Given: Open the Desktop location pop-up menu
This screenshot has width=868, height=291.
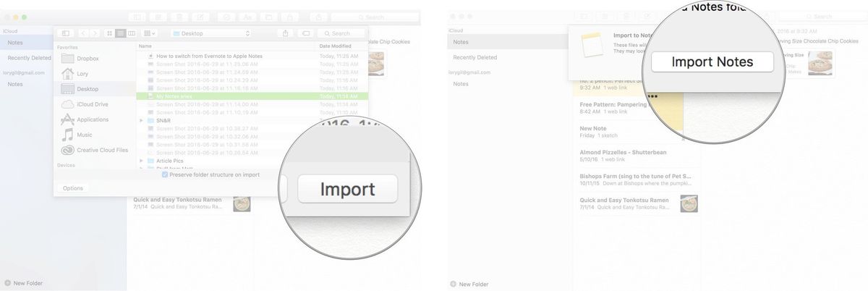Looking at the screenshot, I should (x=210, y=33).
